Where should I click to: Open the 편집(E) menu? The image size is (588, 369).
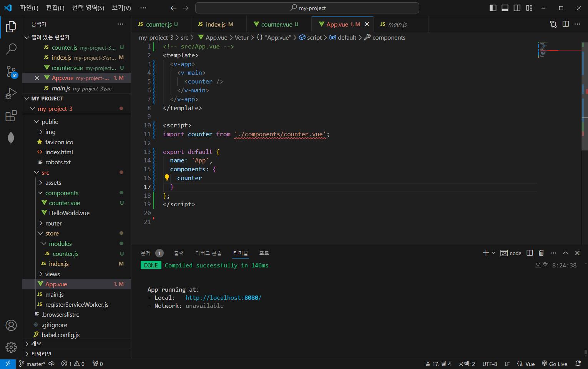tap(55, 8)
